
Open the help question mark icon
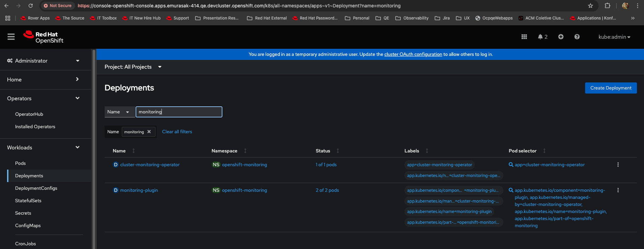(x=577, y=37)
